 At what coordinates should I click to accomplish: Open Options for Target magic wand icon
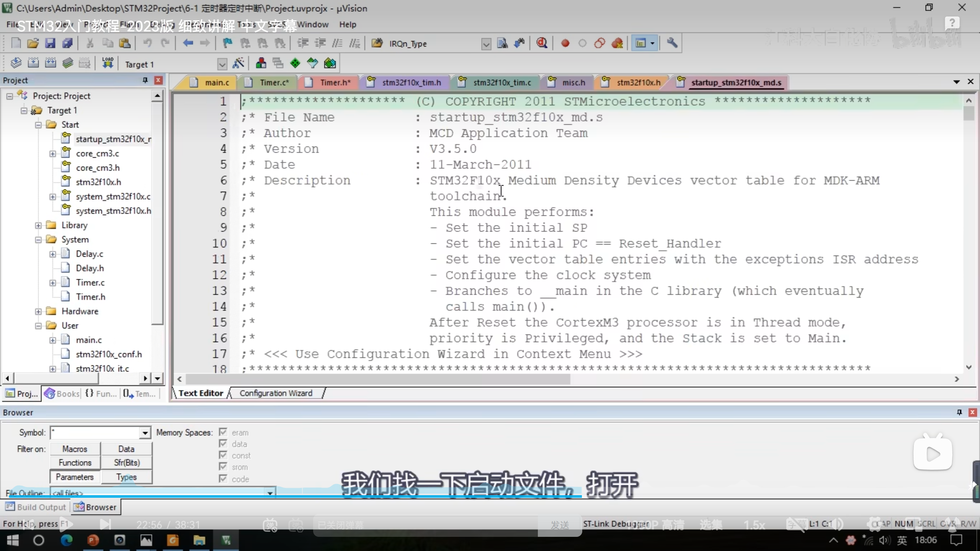point(238,64)
